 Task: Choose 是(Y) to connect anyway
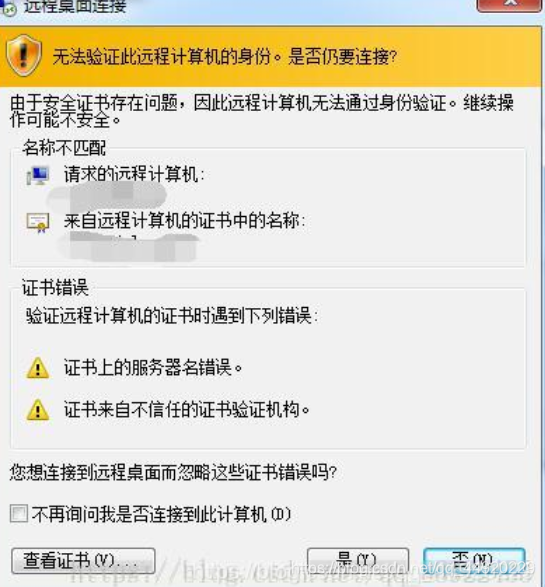pos(357,561)
